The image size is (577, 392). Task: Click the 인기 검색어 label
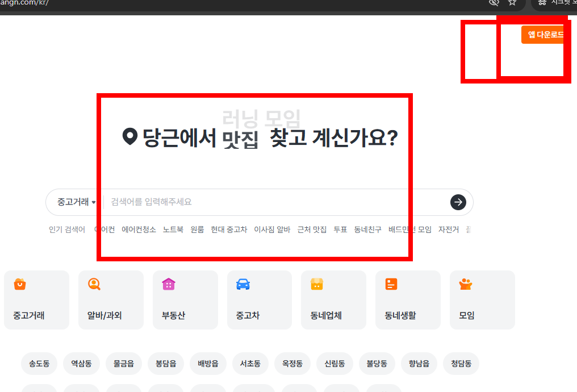coord(67,230)
